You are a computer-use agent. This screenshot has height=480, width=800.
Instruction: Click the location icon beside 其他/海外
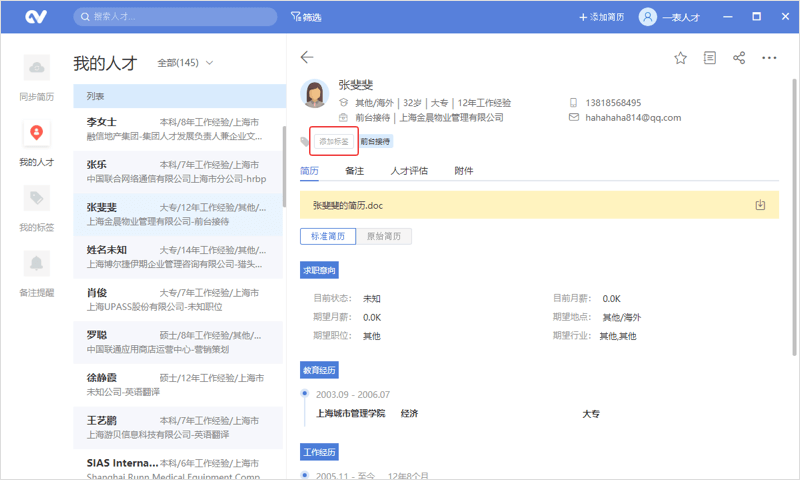click(343, 103)
